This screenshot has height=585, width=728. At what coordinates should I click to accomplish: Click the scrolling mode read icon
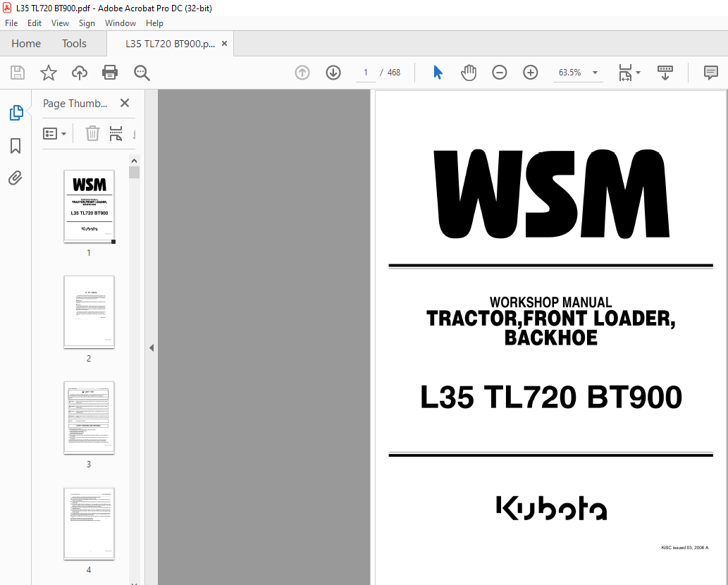click(x=665, y=73)
